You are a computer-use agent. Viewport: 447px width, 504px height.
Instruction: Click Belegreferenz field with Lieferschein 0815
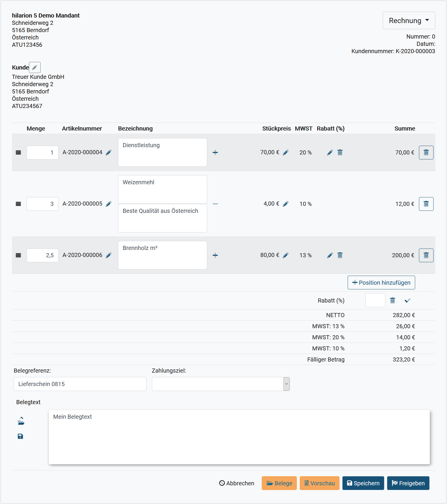pyautogui.click(x=80, y=384)
